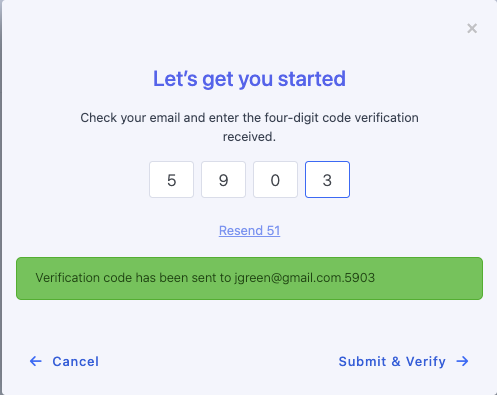This screenshot has height=395, width=497.
Task: Click the Resend 51 link
Action: click(249, 231)
